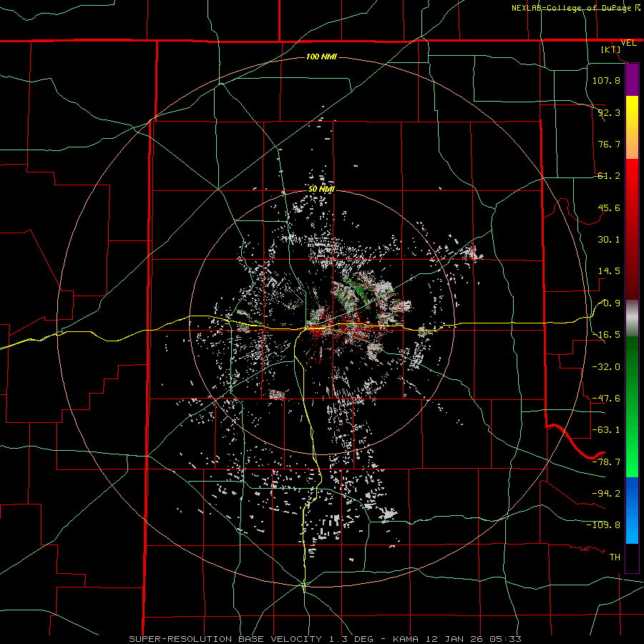Select the 14.5 value on the velocity scale

[609, 271]
